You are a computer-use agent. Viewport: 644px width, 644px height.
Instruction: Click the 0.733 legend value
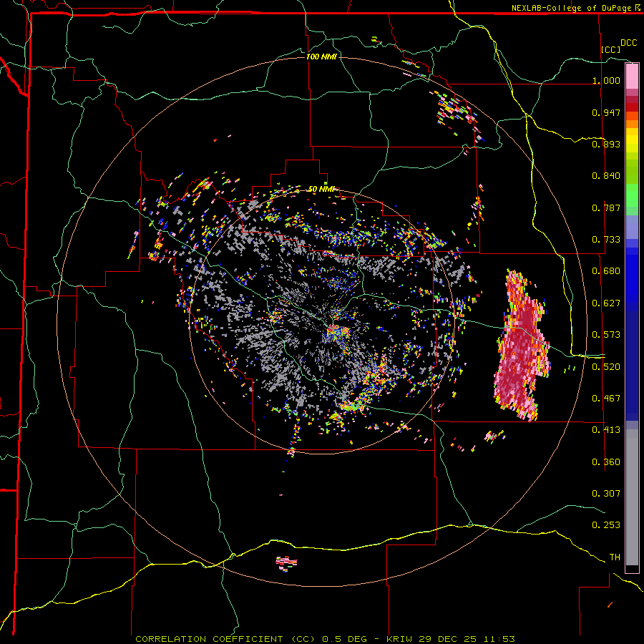(606, 240)
